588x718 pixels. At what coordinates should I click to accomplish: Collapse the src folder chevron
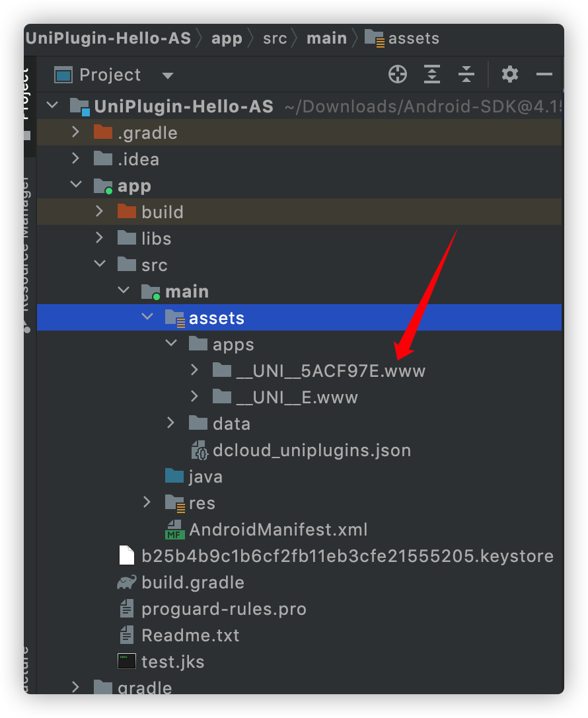pos(100,264)
